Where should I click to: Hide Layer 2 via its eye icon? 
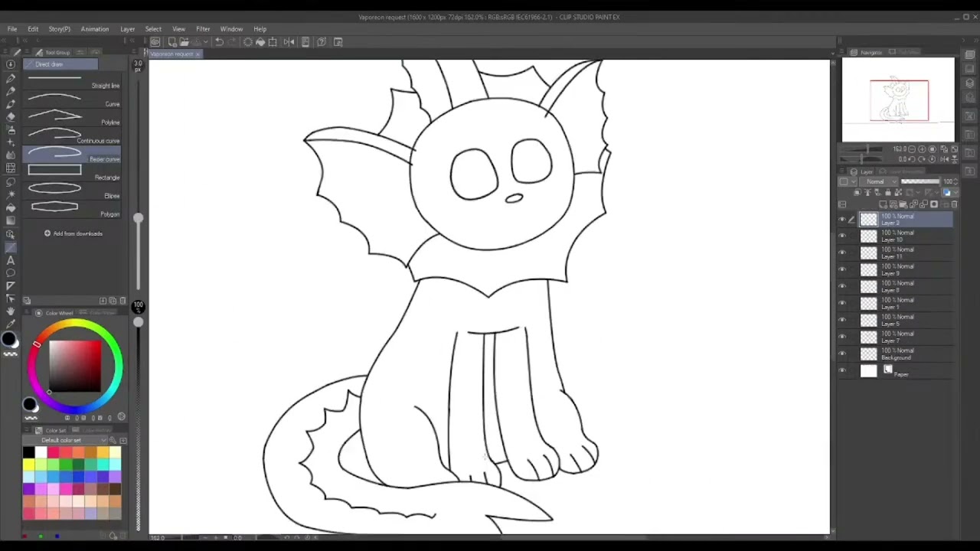pyautogui.click(x=842, y=220)
